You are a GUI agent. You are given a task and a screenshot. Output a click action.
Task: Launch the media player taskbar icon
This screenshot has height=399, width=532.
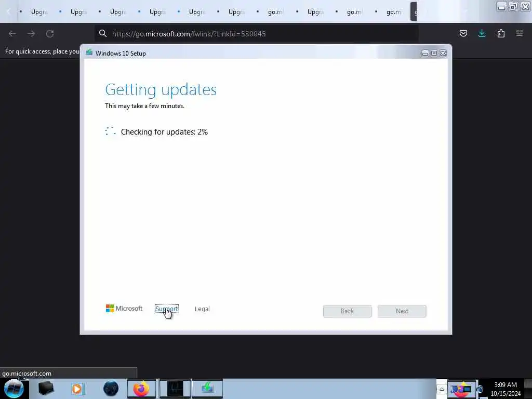coord(77,389)
